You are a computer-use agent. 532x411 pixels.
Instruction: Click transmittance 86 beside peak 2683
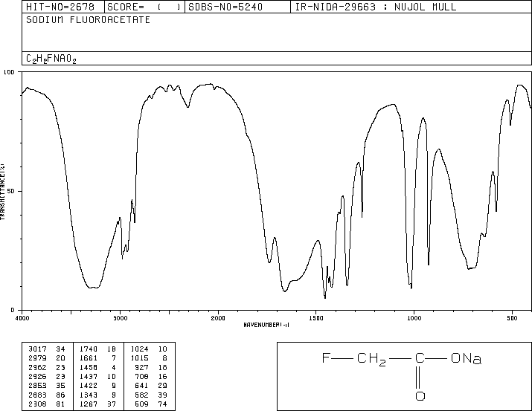(x=61, y=395)
